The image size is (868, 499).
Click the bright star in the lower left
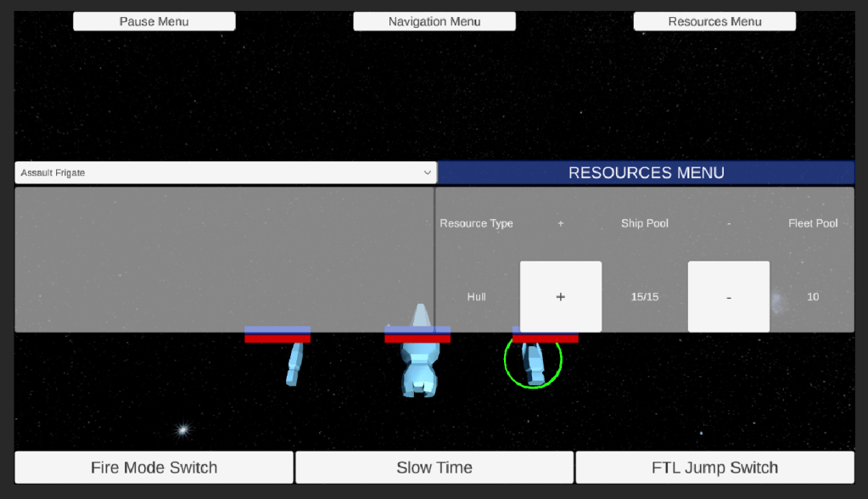(x=182, y=430)
